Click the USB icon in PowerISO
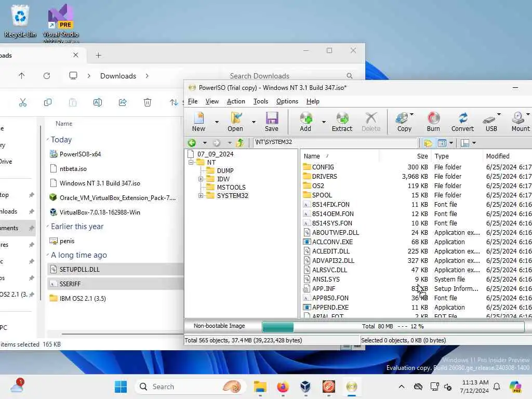This screenshot has width=532, height=399. pyautogui.click(x=490, y=122)
